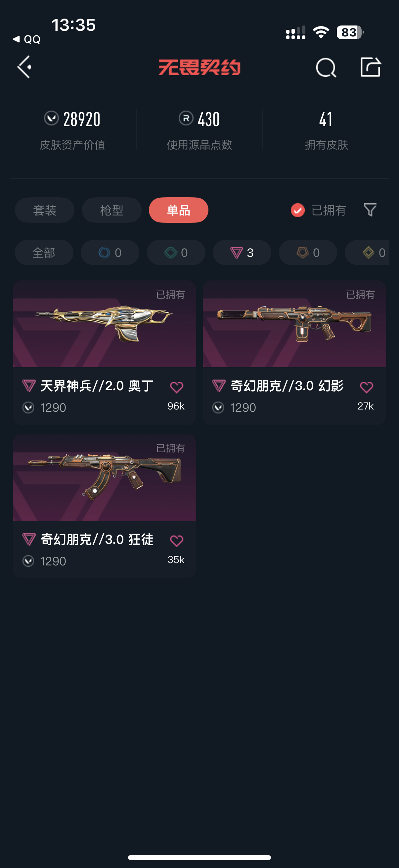The image size is (399, 868).
Task: Select the orange pentagon tier filter
Action: coord(308,252)
